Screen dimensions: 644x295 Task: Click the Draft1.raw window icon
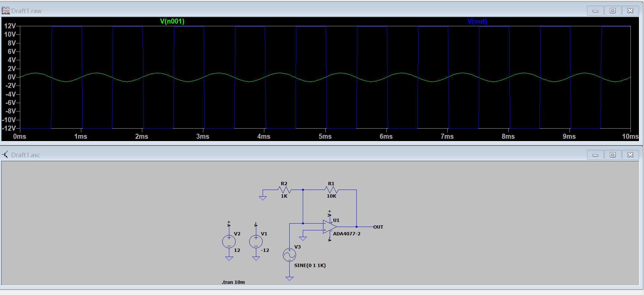pos(6,11)
